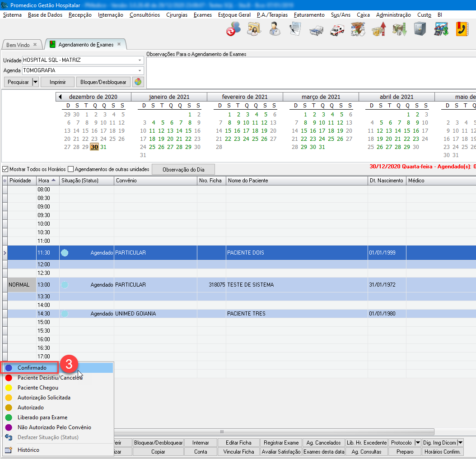Select day 31 in dezembro de 2020
476x459 pixels.
pos(103,147)
